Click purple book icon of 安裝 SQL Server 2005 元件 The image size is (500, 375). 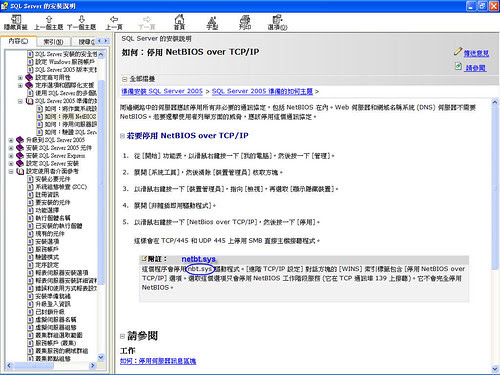coord(20,148)
